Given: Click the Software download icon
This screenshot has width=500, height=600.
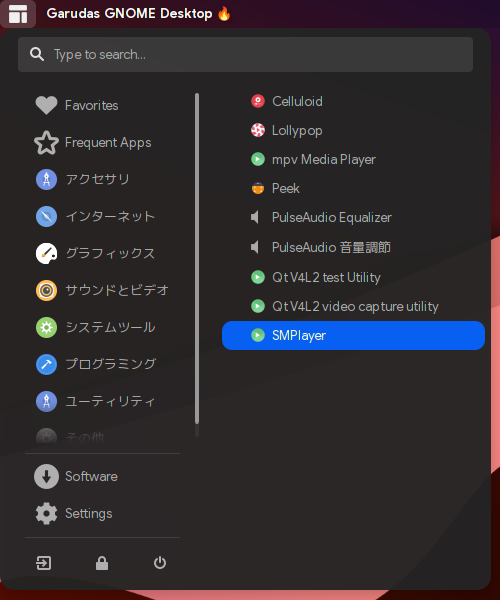Looking at the screenshot, I should point(46,476).
